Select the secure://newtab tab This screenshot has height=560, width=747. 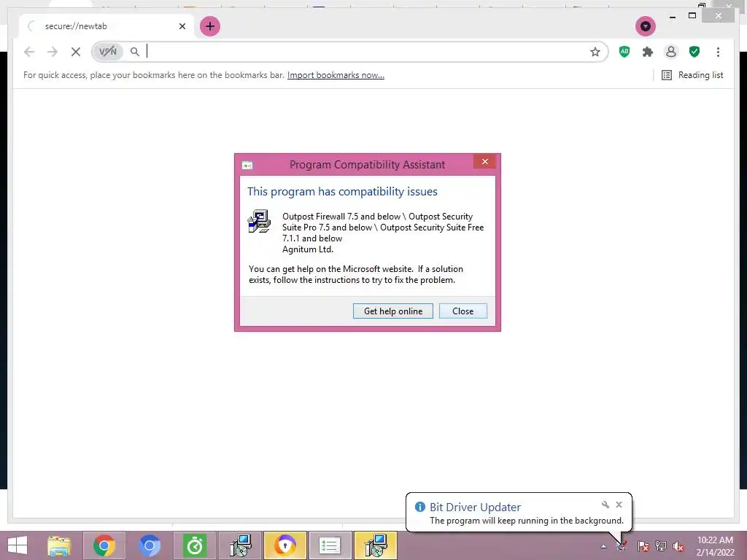coord(107,26)
